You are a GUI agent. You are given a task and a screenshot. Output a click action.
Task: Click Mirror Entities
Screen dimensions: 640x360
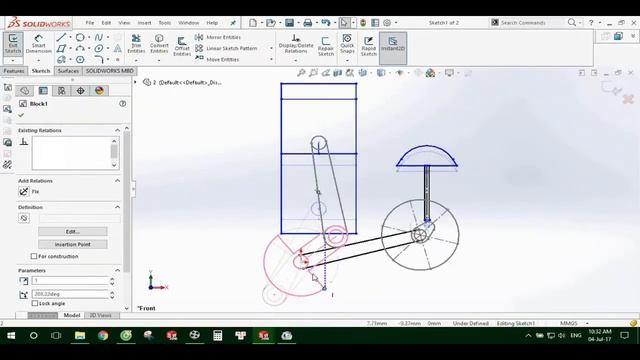pyautogui.click(x=218, y=37)
